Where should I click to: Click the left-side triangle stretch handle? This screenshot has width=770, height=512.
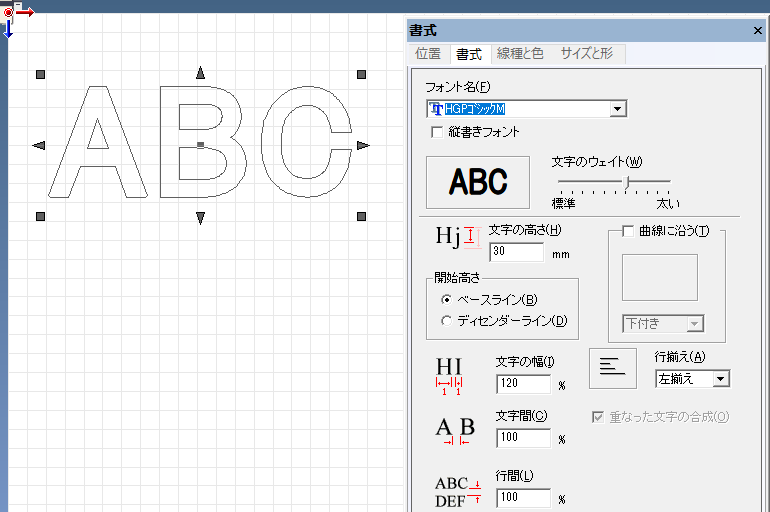point(39,145)
